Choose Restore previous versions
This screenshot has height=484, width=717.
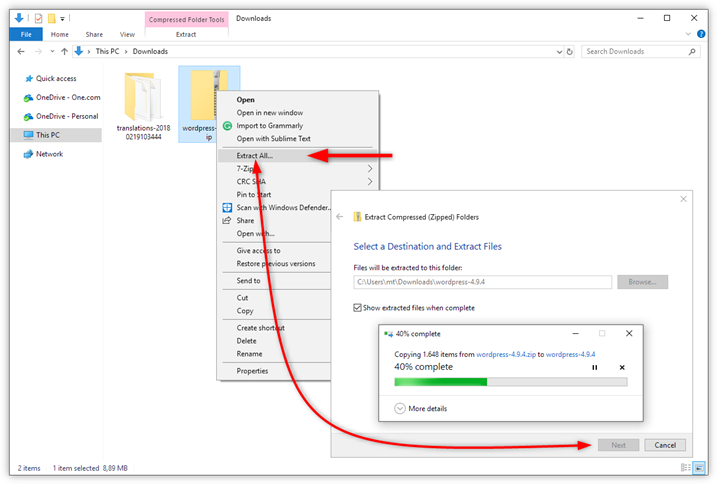pyautogui.click(x=275, y=264)
